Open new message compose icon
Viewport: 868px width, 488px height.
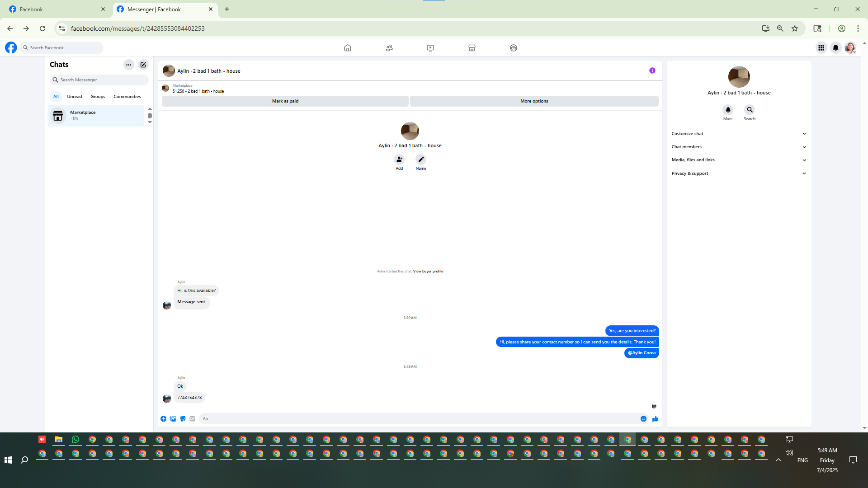tap(143, 65)
